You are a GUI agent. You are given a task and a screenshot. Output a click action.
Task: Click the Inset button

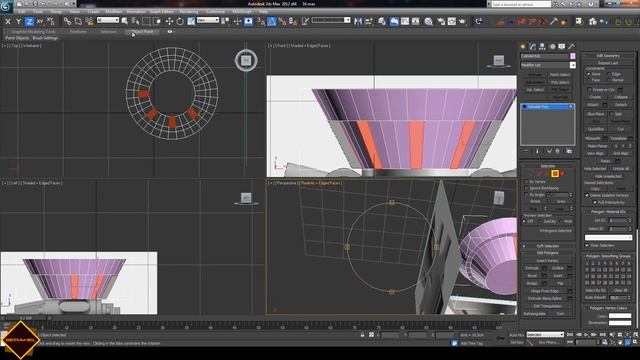click(x=558, y=276)
